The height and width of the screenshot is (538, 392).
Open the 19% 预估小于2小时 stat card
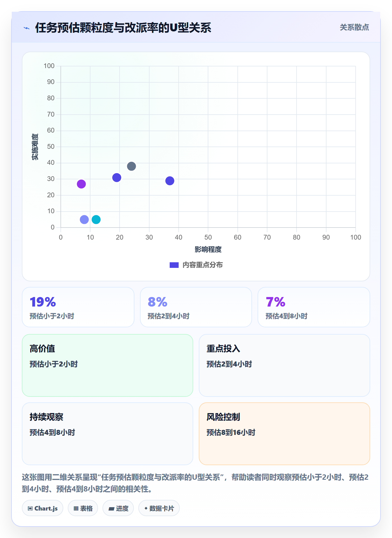click(78, 307)
